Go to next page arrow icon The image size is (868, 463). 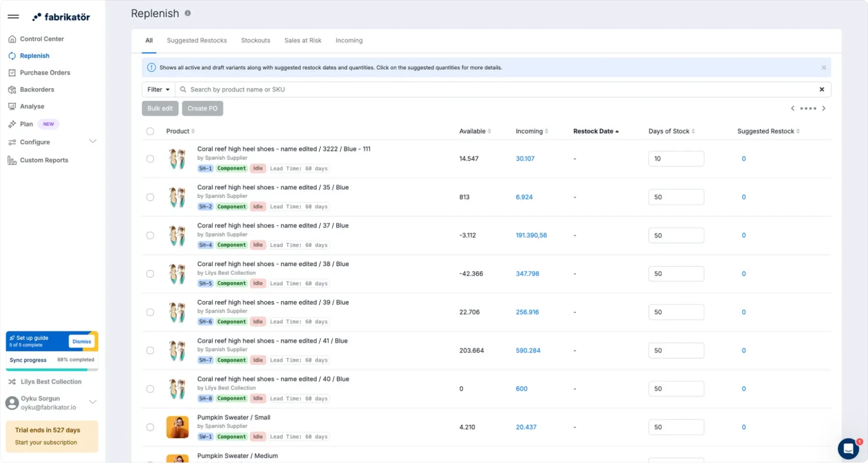click(x=824, y=108)
